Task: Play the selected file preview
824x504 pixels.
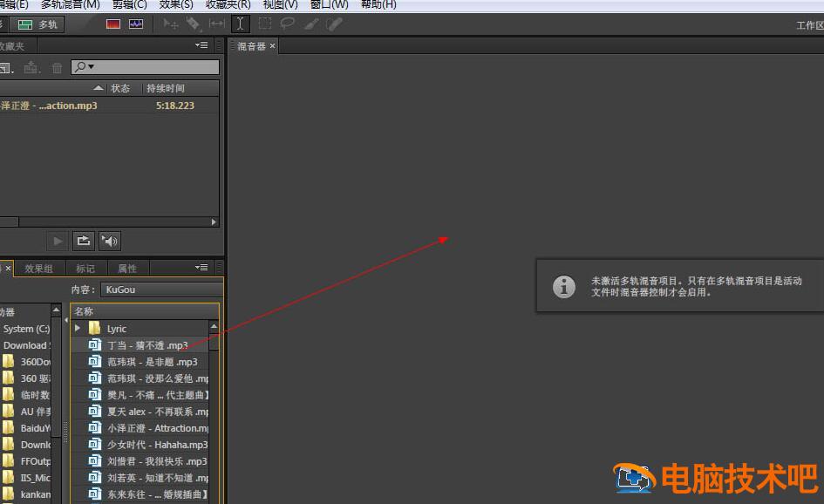Action: 58,242
